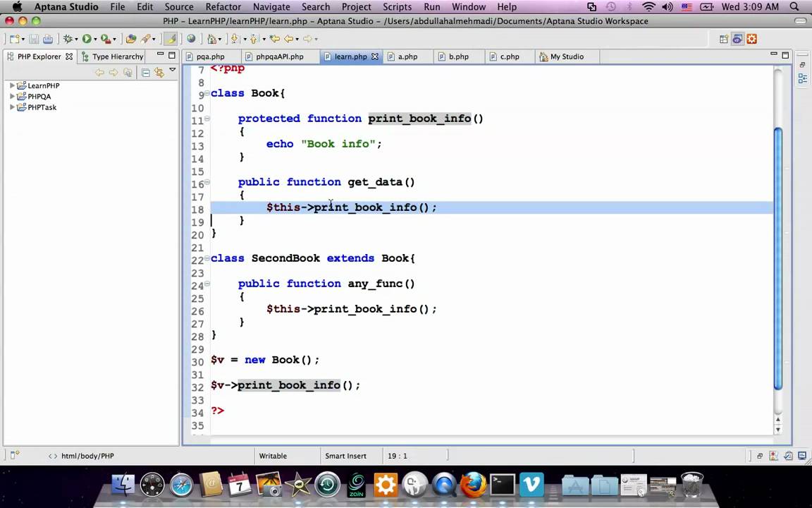This screenshot has height=508, width=812.
Task: Click the house Home toolbar icon
Action: click(x=211, y=39)
